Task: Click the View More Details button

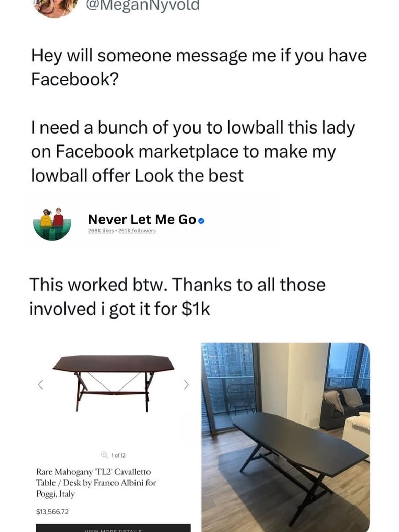Action: [x=113, y=528]
